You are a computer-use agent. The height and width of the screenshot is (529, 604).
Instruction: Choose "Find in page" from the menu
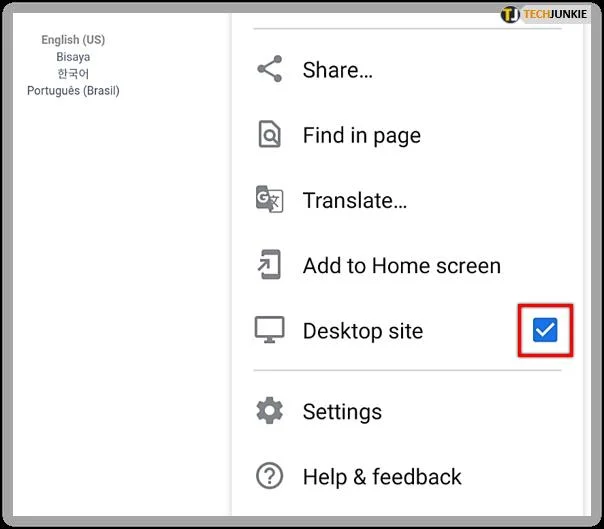coord(361,135)
